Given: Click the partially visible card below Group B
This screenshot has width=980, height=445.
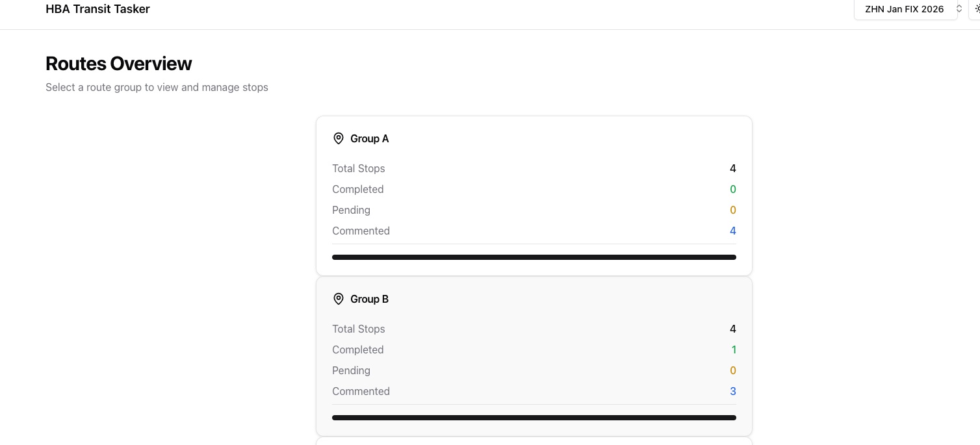Looking at the screenshot, I should pyautogui.click(x=534, y=442).
